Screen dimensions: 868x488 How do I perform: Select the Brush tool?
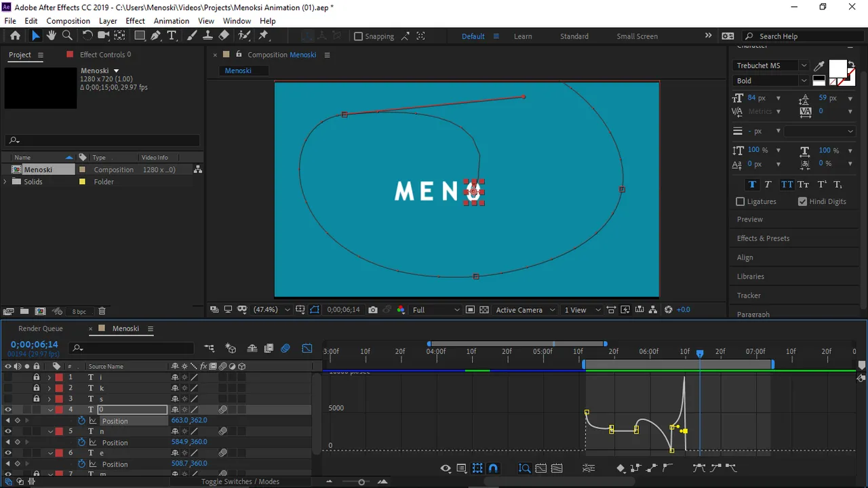point(192,36)
